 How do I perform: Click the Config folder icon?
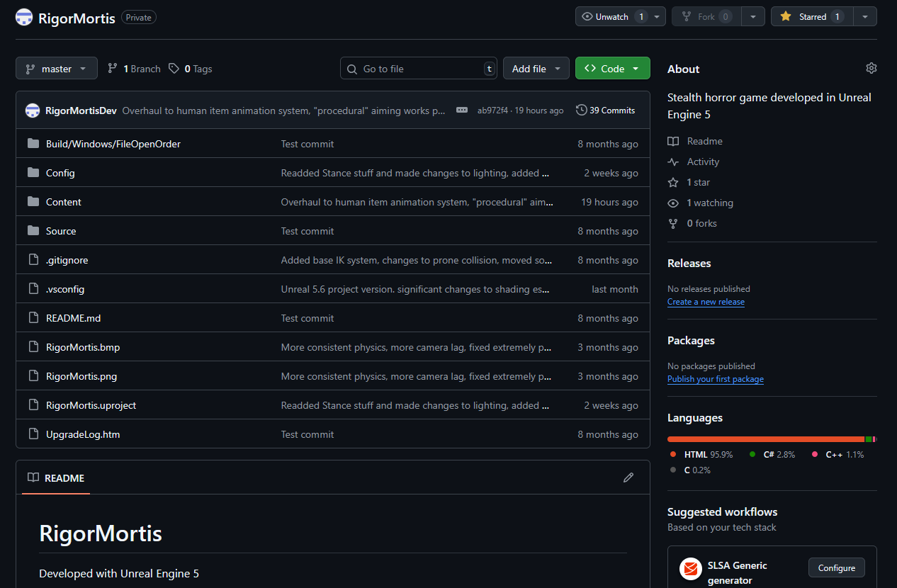[33, 173]
